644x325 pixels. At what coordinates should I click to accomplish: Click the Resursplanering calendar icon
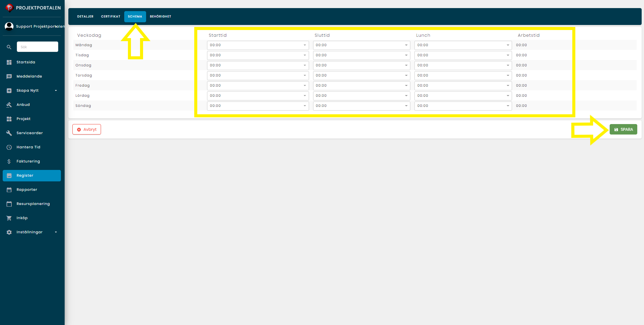(x=9, y=204)
